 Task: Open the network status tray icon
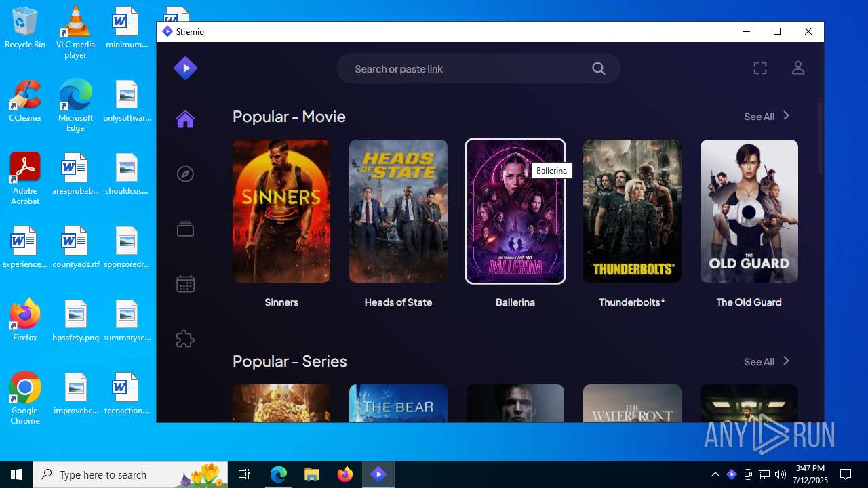pos(764,474)
